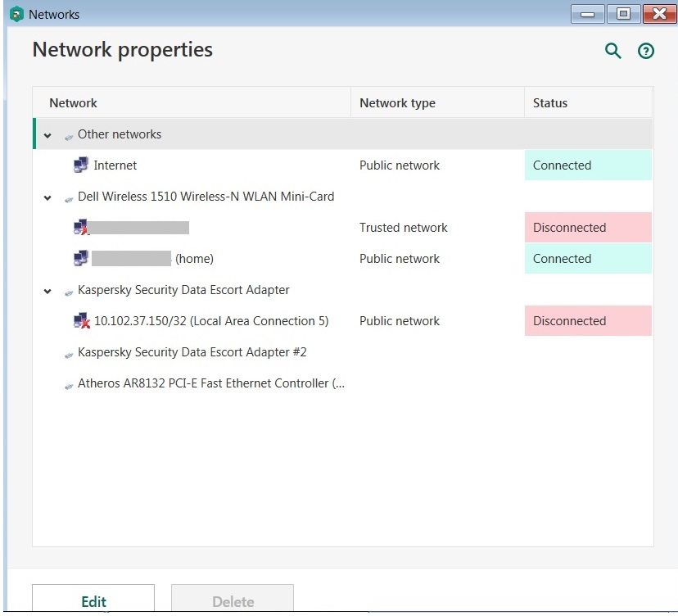Sort by the Status column header
This screenshot has height=616, width=678.
pos(549,103)
